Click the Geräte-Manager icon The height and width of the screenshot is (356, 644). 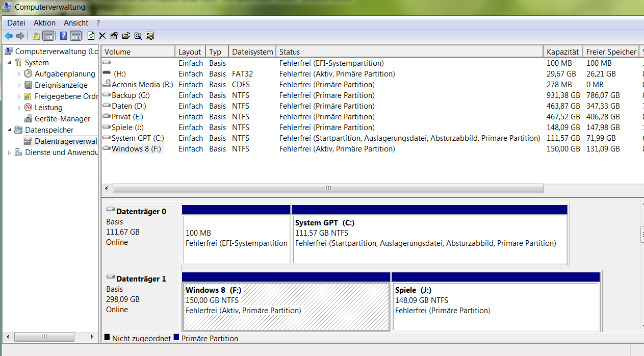coord(28,119)
